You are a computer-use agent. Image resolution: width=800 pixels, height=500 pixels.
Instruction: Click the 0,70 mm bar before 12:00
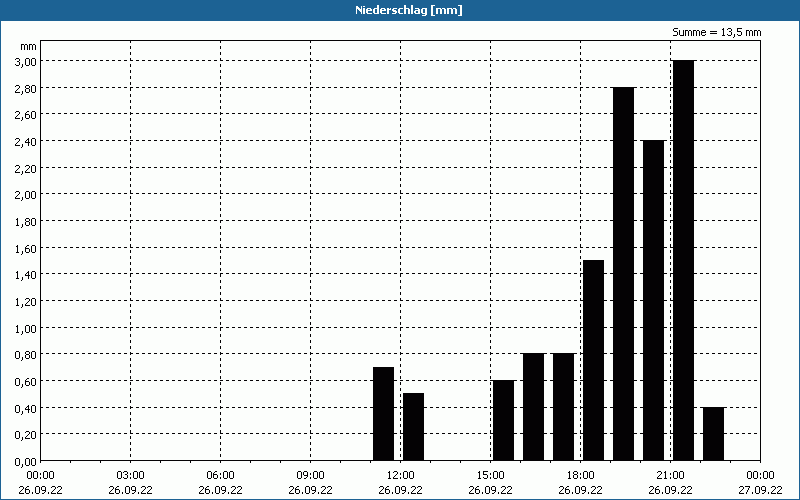click(383, 414)
